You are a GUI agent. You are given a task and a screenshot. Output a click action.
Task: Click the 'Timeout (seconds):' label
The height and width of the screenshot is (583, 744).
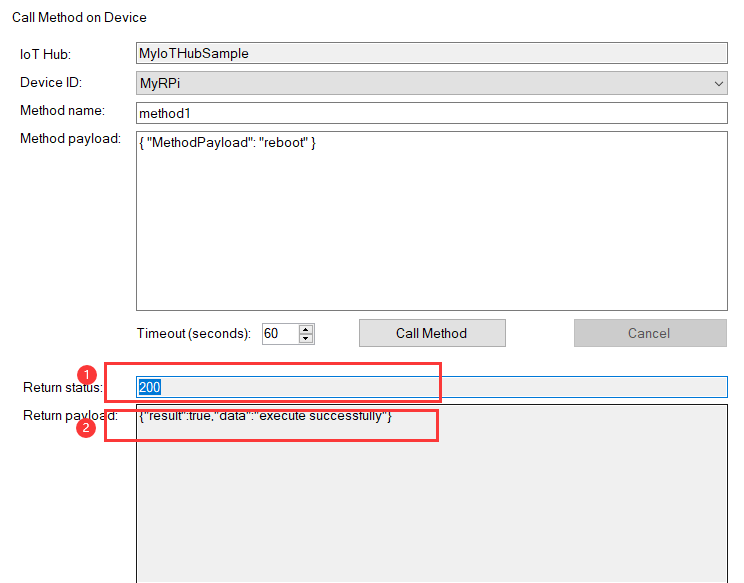194,333
